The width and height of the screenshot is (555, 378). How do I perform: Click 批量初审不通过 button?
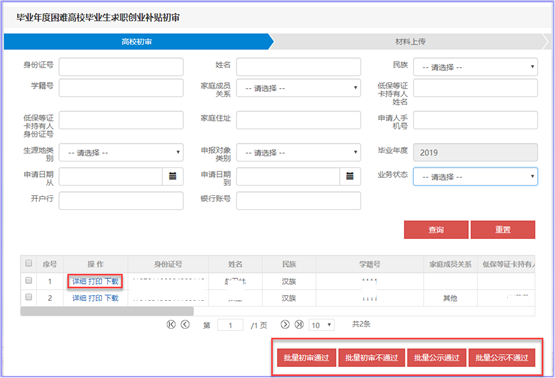[x=372, y=357]
